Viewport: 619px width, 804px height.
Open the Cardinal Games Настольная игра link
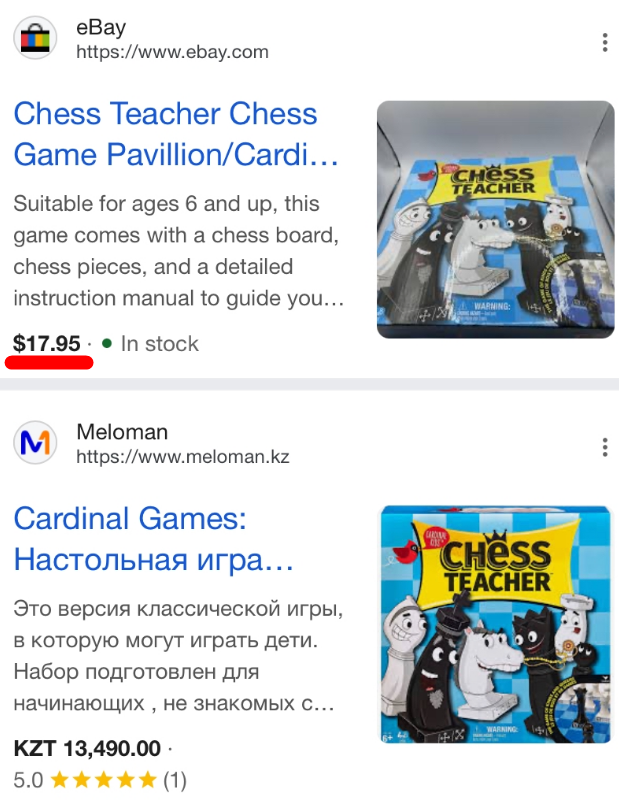(153, 538)
